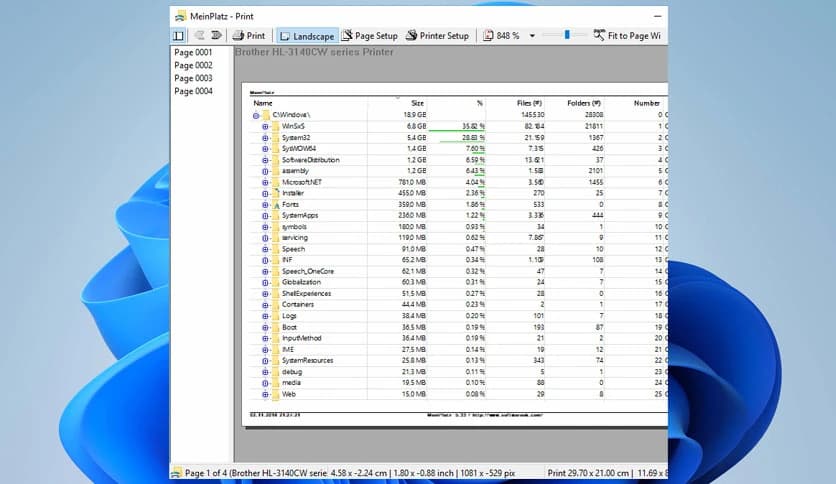
Task: Toggle the Landscape orientation button
Action: [307, 36]
